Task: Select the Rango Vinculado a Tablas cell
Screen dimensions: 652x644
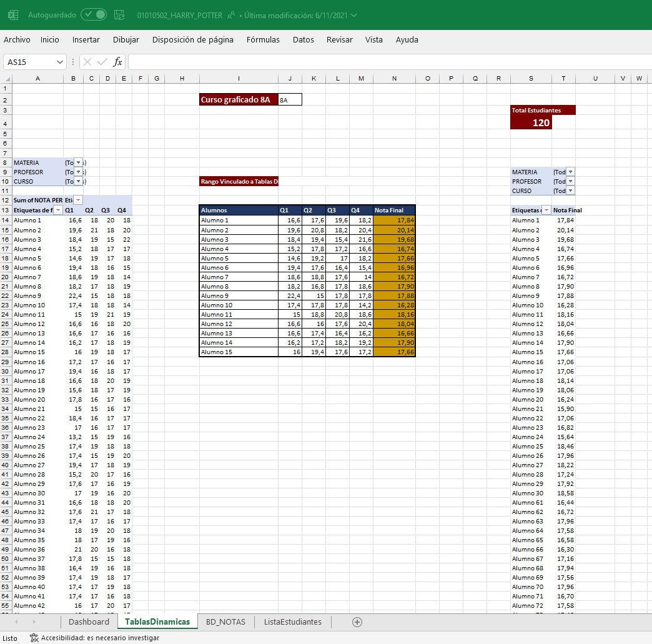Action: click(x=239, y=181)
